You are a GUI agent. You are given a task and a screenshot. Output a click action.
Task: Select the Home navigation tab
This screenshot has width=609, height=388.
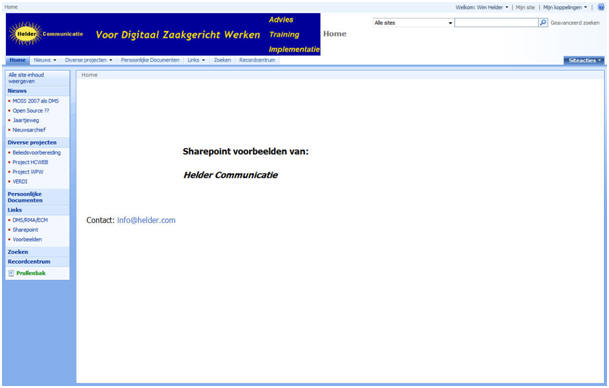(17, 60)
